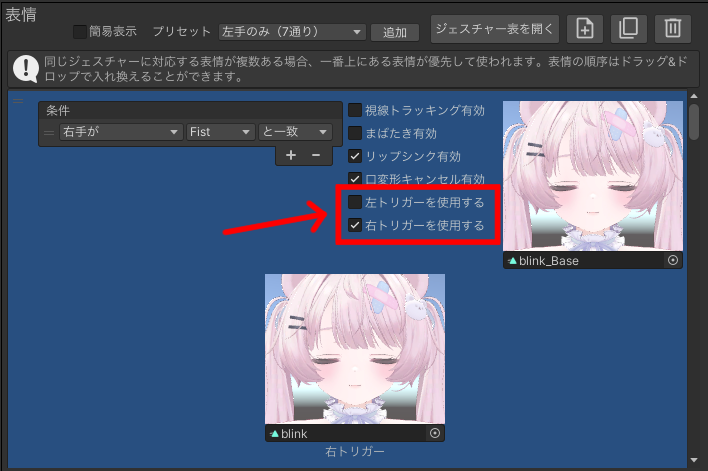This screenshot has width=708, height=471.
Task: Open object picker beside blink_Base
Action: [x=673, y=260]
